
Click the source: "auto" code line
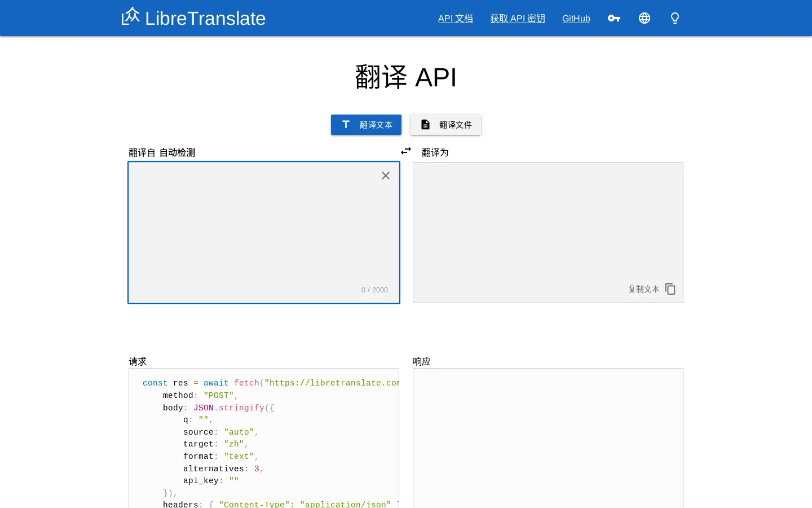pos(221,432)
